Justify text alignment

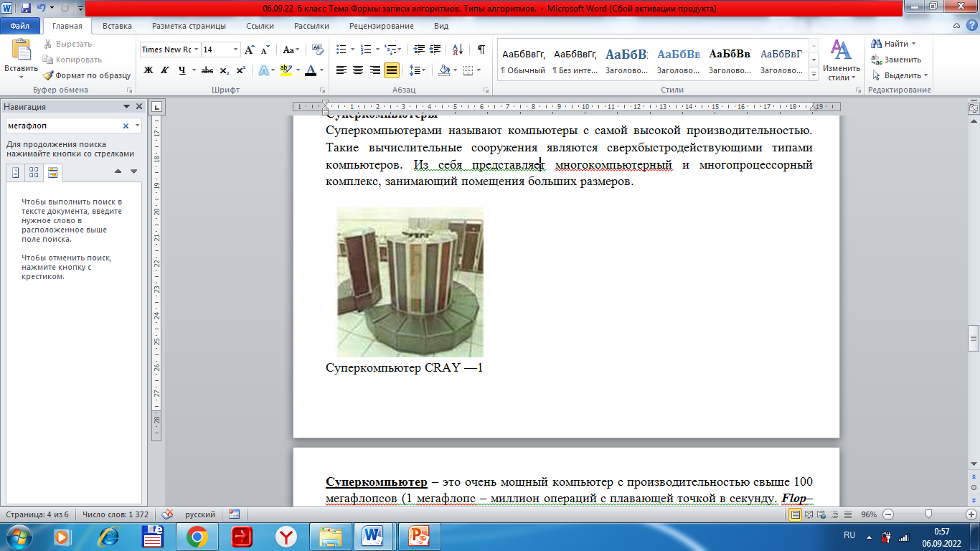(392, 70)
